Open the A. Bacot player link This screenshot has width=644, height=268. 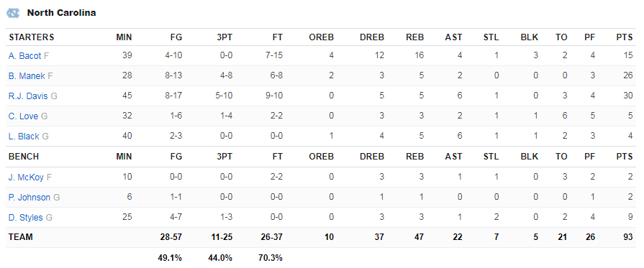click(24, 56)
